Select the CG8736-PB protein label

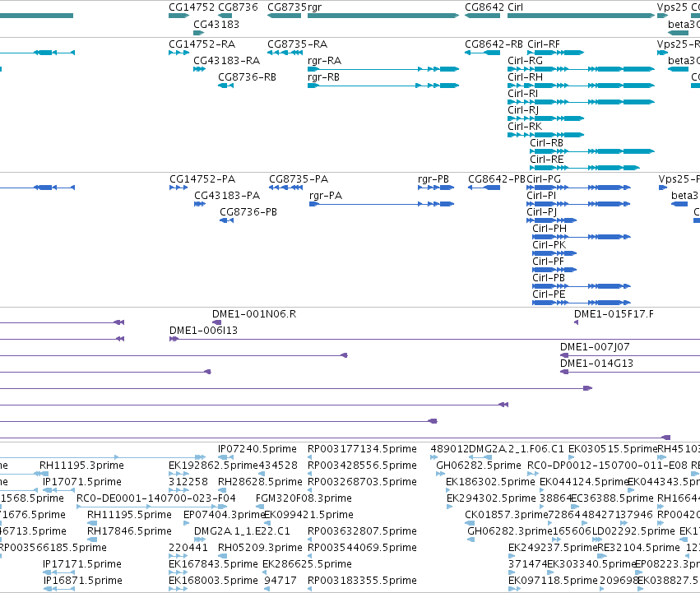click(x=248, y=212)
